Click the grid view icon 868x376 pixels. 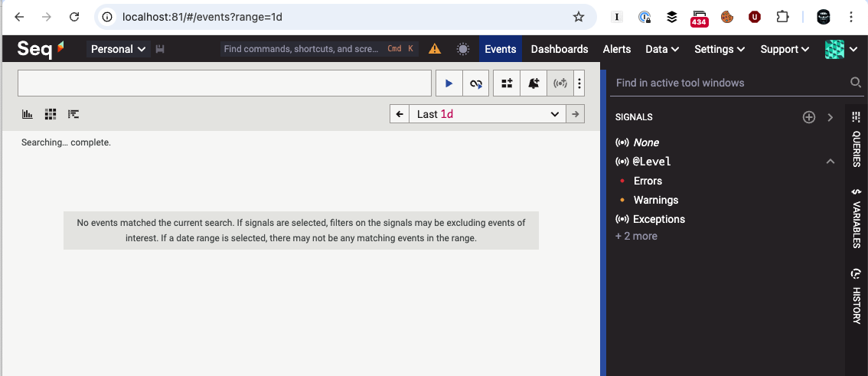pyautogui.click(x=51, y=114)
